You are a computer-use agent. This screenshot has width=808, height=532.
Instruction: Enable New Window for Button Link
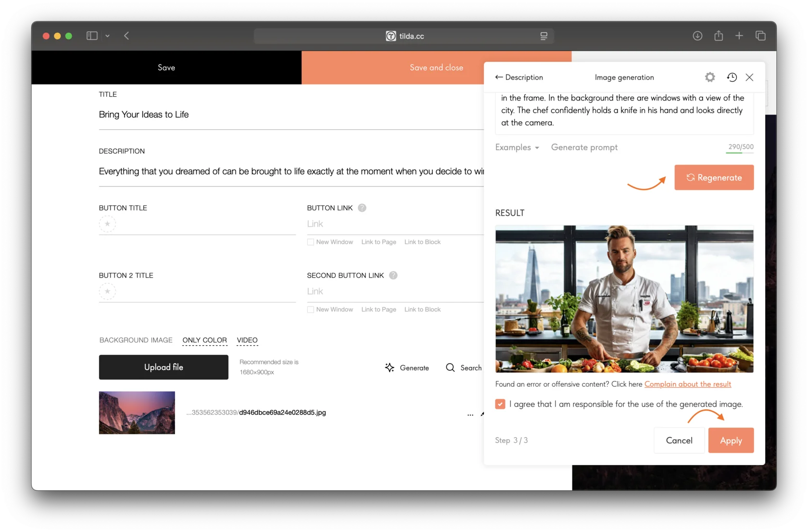point(311,242)
